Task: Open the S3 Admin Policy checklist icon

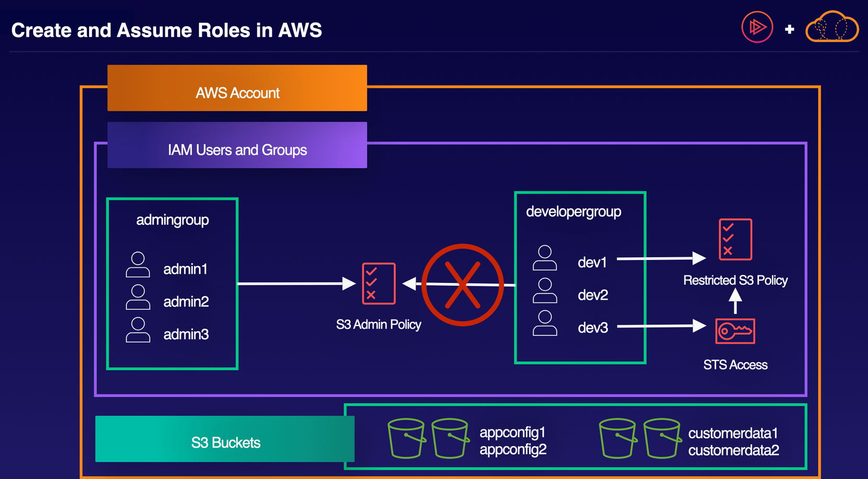Action: 378,284
